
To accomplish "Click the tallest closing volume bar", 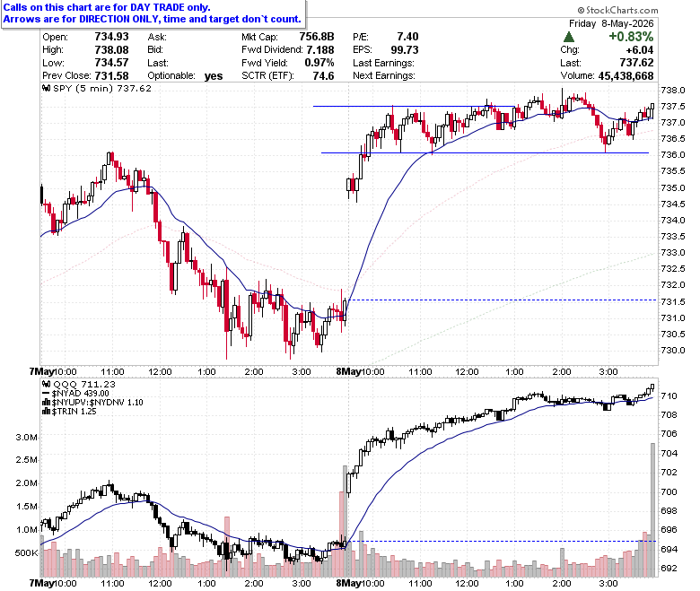I will pyautogui.click(x=652, y=509).
